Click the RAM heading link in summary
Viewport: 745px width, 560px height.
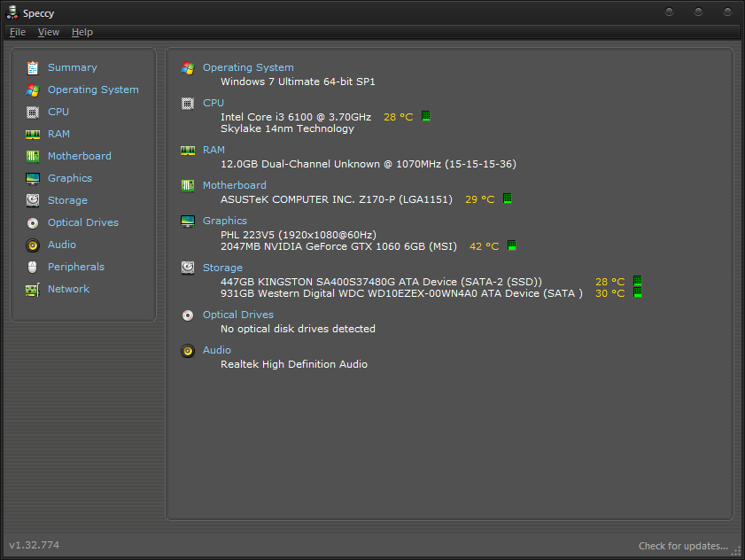pyautogui.click(x=213, y=150)
